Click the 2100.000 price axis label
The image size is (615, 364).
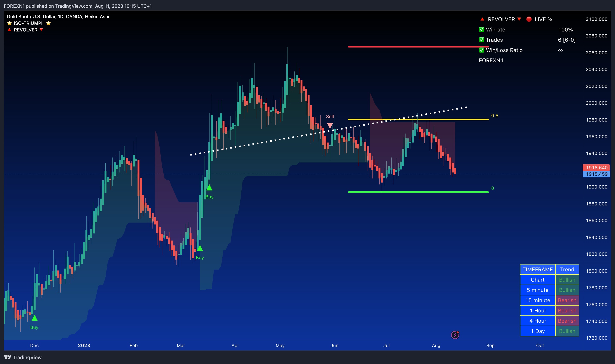tap(596, 19)
